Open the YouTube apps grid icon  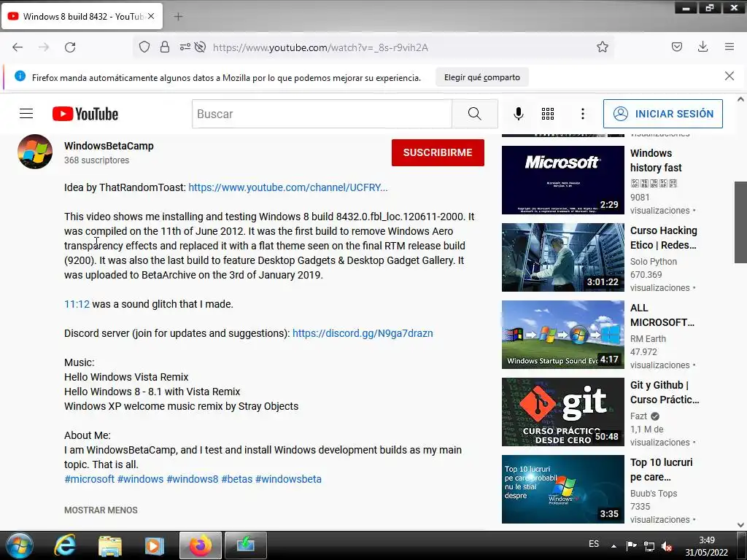pyautogui.click(x=548, y=114)
